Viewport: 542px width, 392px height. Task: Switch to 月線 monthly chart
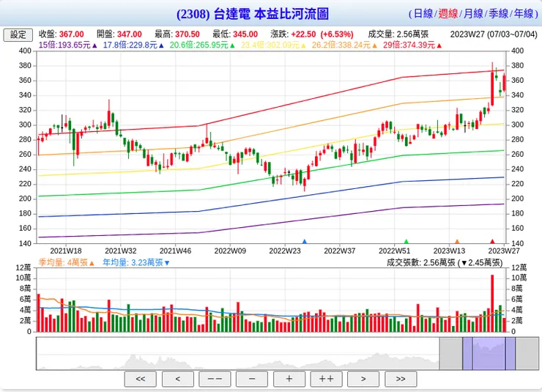473,13
